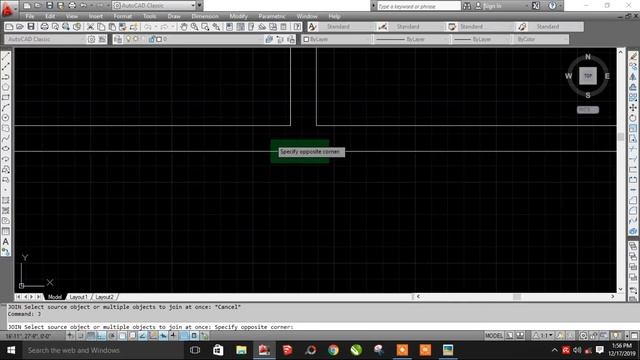Open the Parametric menu
Image resolution: width=640 pixels, height=360 pixels.
tap(272, 16)
